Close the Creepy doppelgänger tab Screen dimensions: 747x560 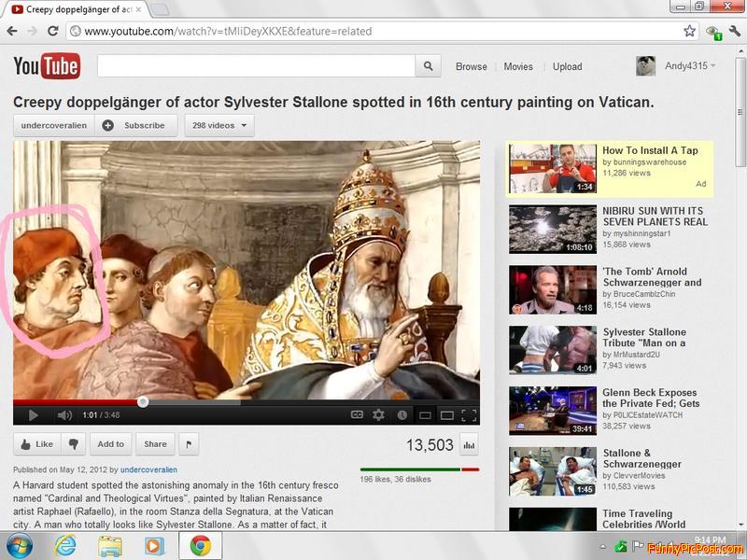pos(138,9)
